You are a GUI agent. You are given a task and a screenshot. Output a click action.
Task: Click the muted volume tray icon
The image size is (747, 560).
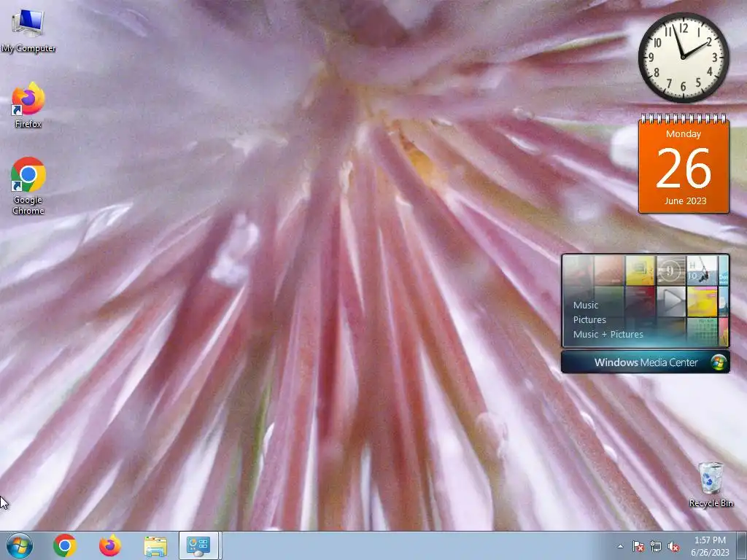pos(673,547)
